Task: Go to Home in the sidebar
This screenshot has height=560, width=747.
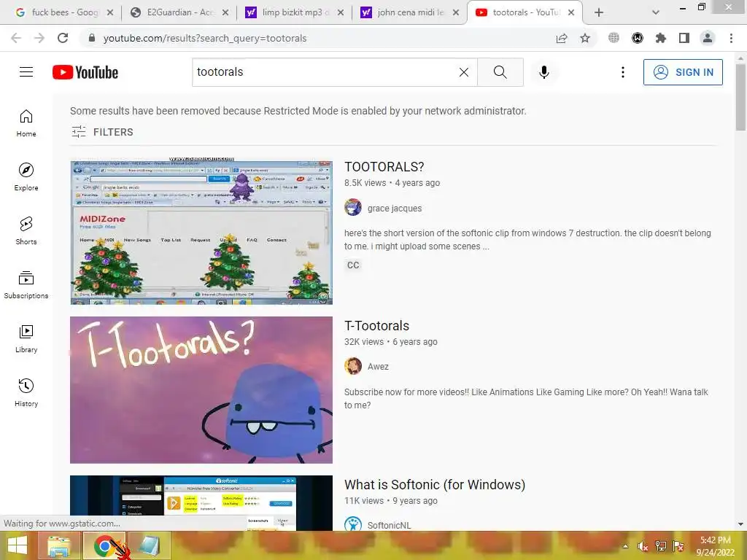Action: [x=26, y=123]
